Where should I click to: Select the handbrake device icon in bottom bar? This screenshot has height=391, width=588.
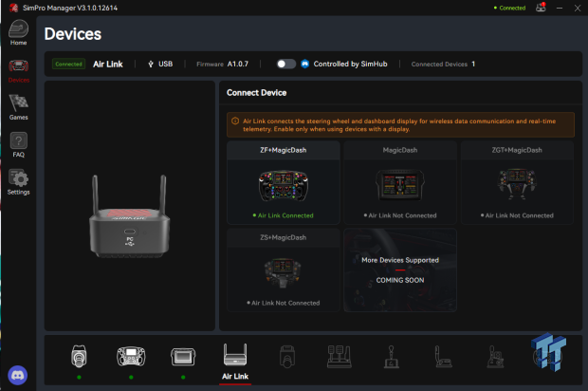click(444, 357)
